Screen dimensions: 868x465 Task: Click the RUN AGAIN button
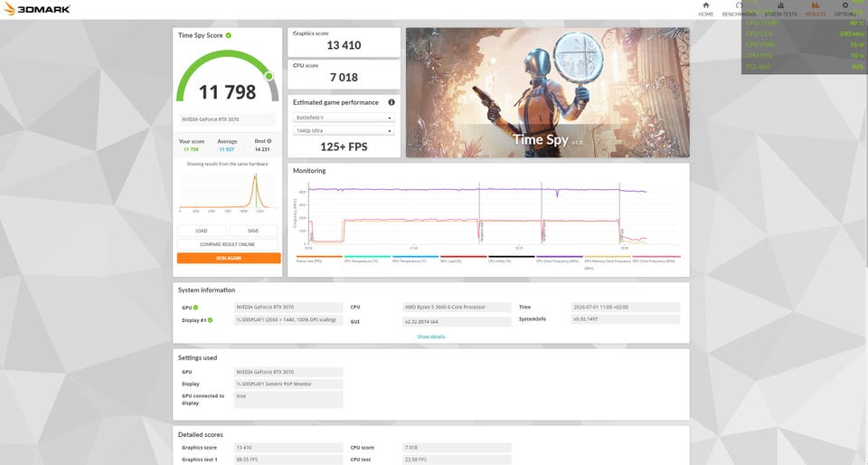[x=229, y=259]
